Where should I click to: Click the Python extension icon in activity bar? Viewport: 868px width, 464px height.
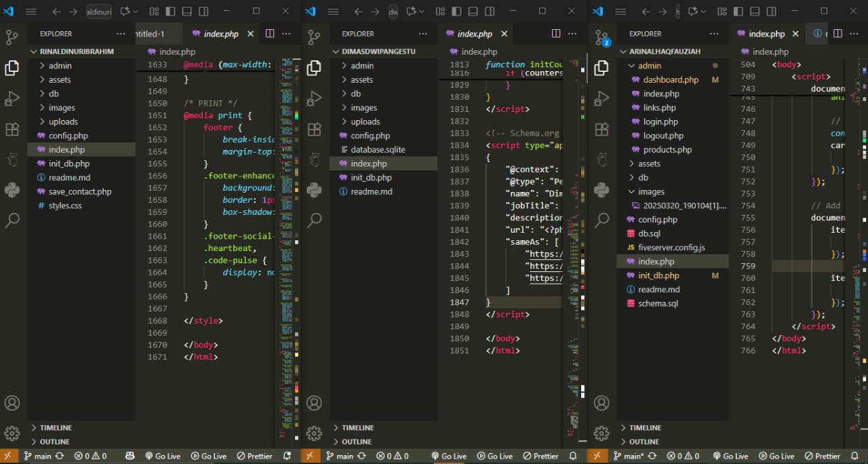pos(12,190)
